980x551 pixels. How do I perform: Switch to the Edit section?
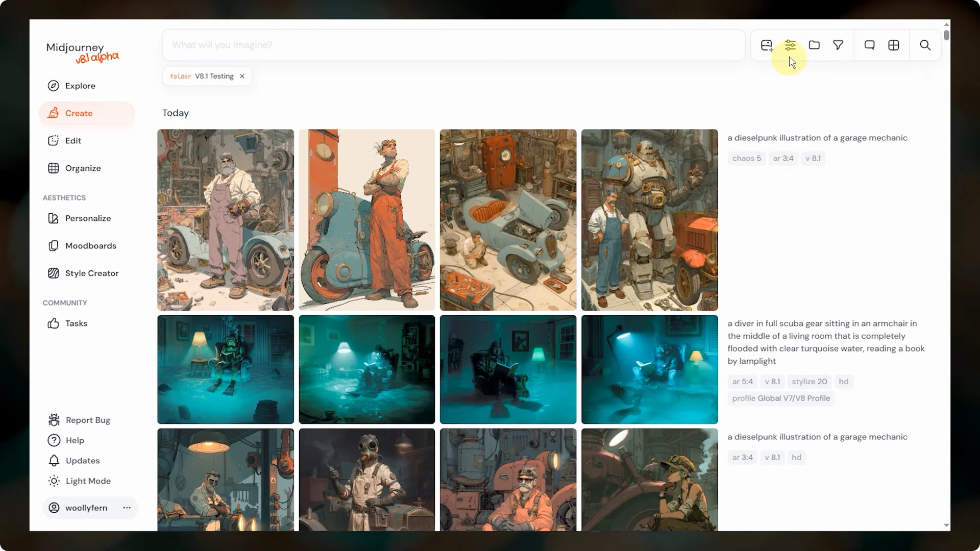(x=73, y=140)
